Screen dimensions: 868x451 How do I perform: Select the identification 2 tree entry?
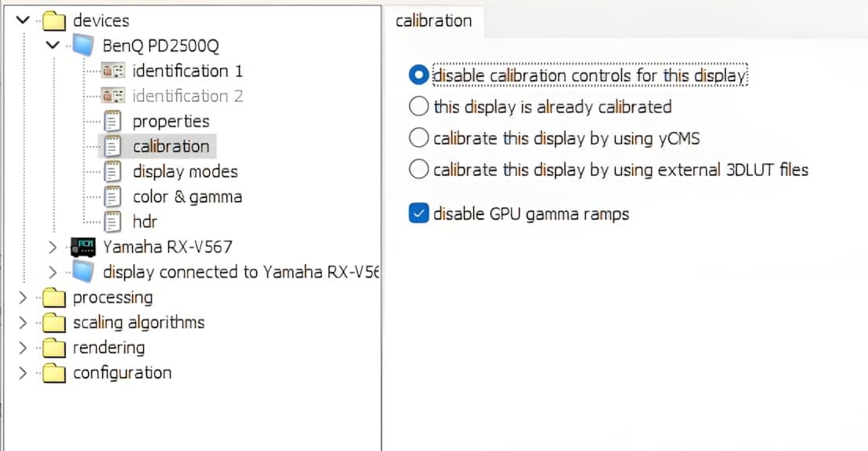point(188,96)
